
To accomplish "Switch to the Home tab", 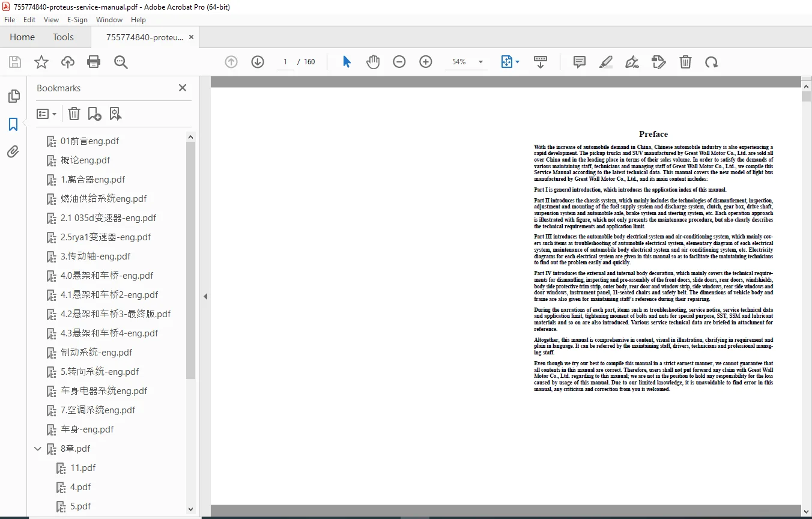I will [22, 37].
